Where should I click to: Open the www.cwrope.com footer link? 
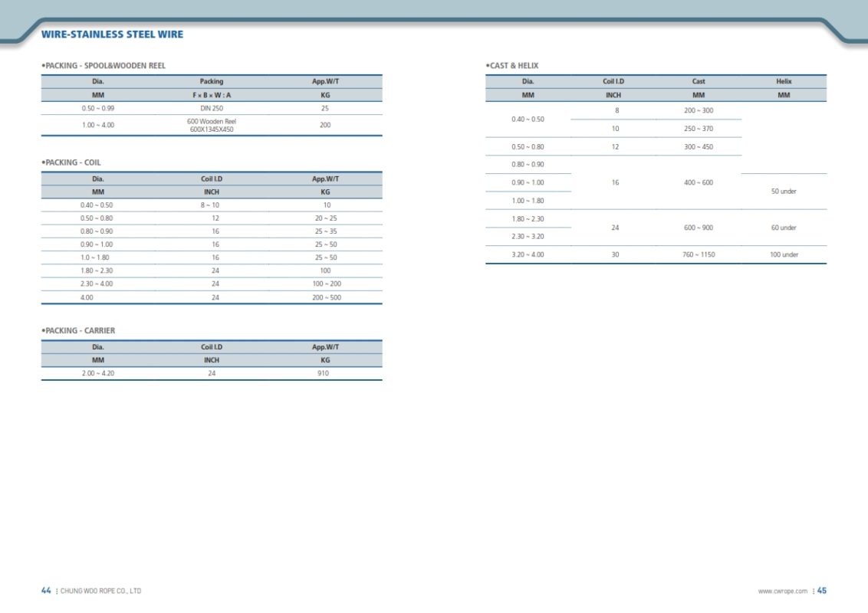tap(782, 591)
